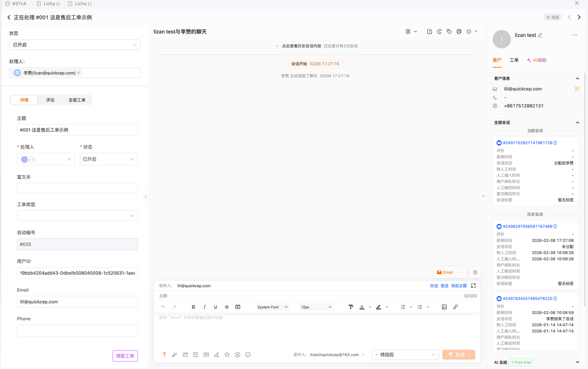
Task: Click the text color A button
Action: [x=362, y=307]
